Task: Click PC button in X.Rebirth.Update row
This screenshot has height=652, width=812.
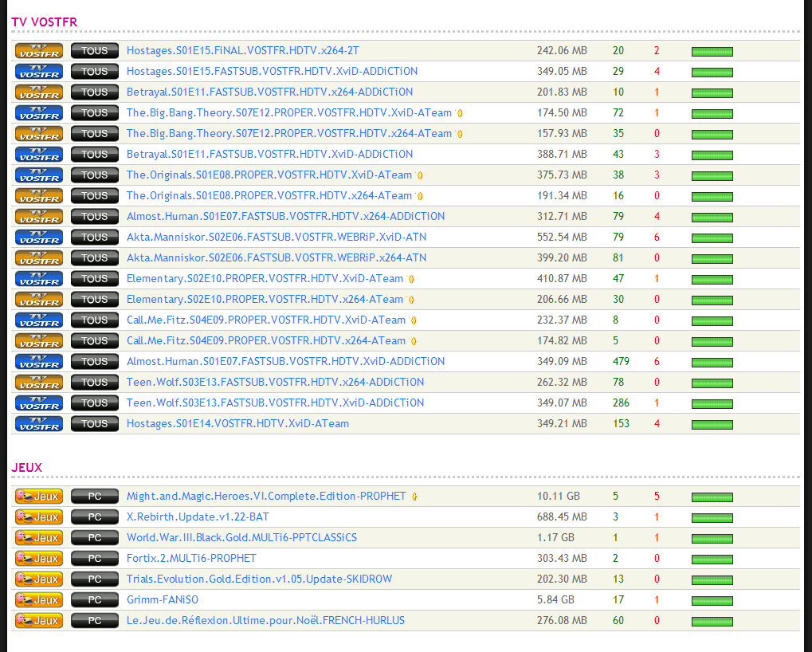Action: coord(94,516)
